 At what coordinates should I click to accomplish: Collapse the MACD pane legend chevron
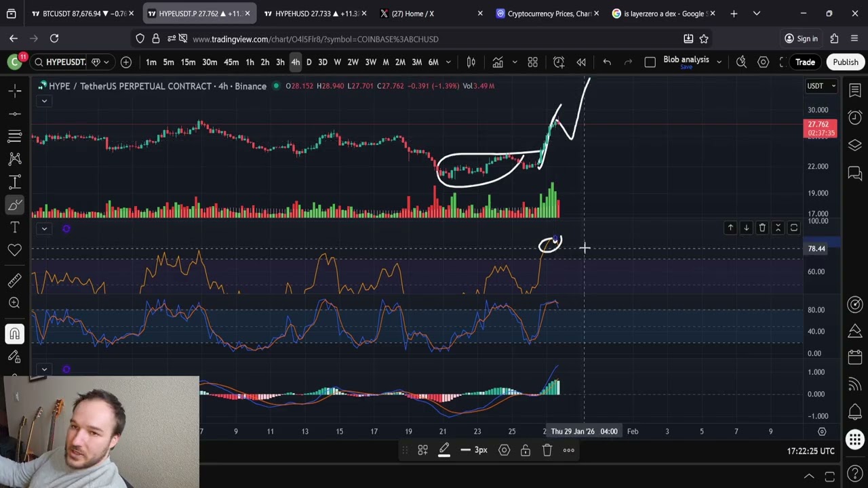tap(44, 369)
